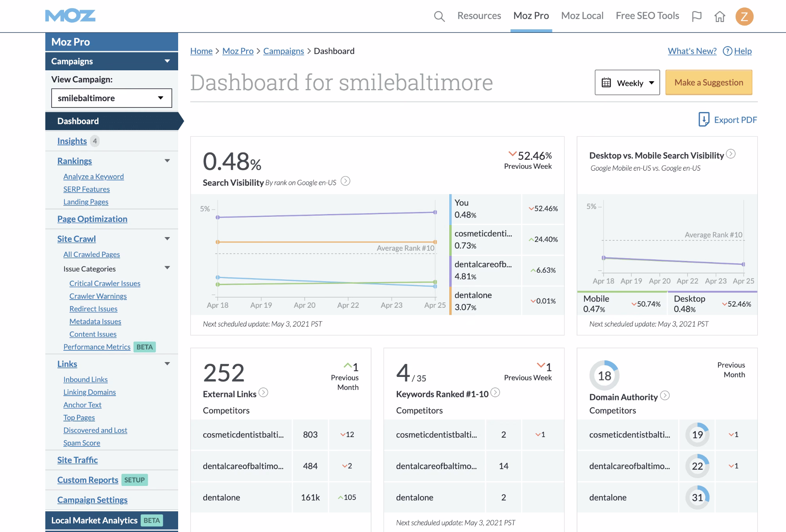
Task: Click the dentalone authority gauge 31
Action: click(697, 497)
